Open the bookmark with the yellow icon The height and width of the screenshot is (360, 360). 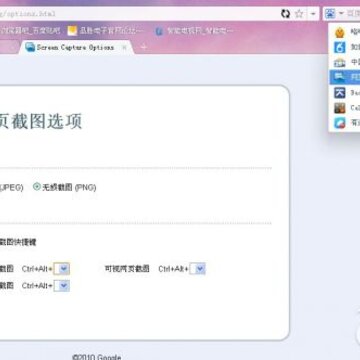tap(106, 31)
